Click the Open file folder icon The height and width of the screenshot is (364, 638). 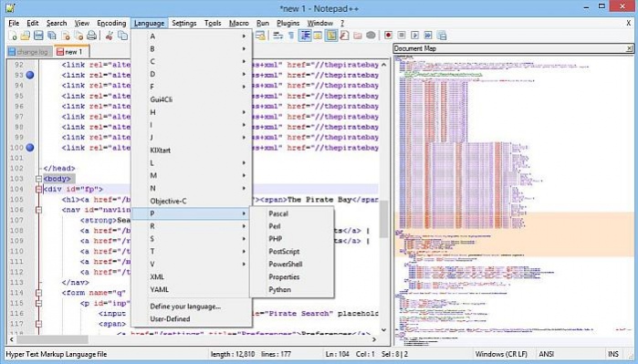click(26, 36)
